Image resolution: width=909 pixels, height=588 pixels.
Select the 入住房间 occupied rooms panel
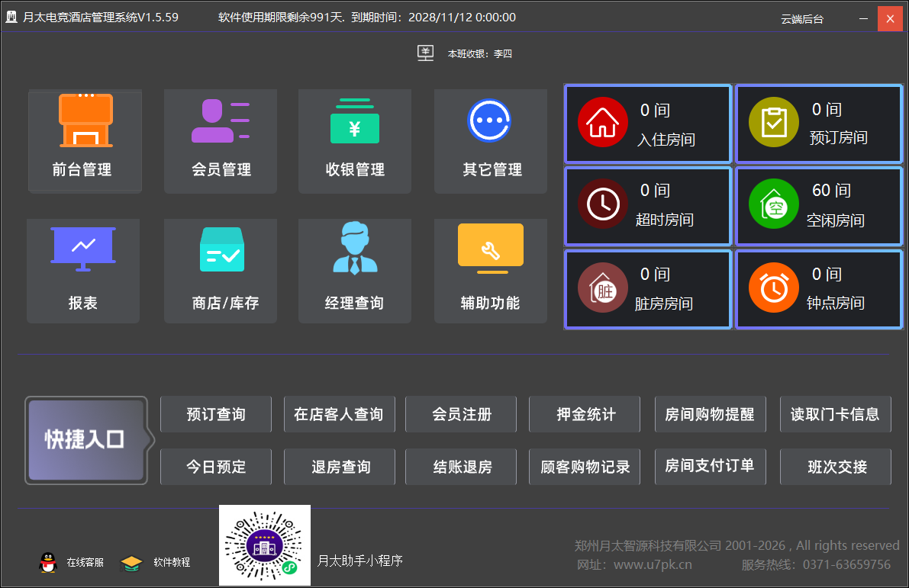point(647,123)
